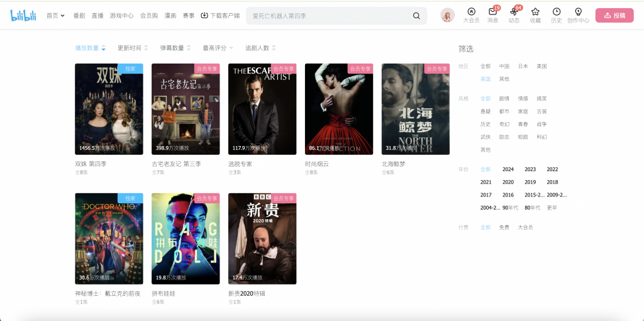Viewport: 644px width, 321px height.
Task: Filter style by 科幻
Action: pyautogui.click(x=541, y=137)
